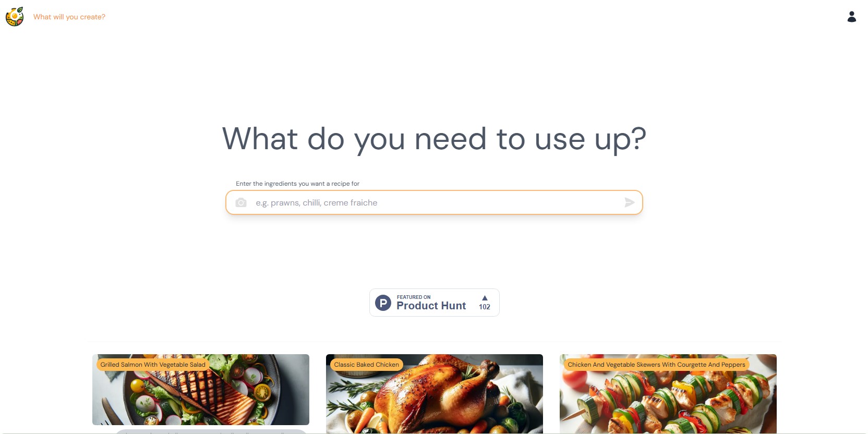Select the 'Chicken And Vegetable Skewers' label tag
This screenshot has width=868, height=434.
click(656, 365)
